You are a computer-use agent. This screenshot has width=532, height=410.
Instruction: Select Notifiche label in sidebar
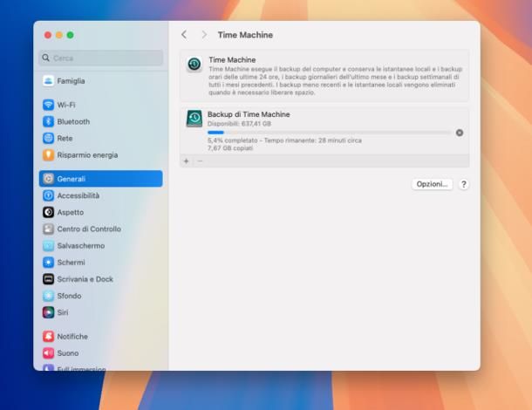point(72,337)
